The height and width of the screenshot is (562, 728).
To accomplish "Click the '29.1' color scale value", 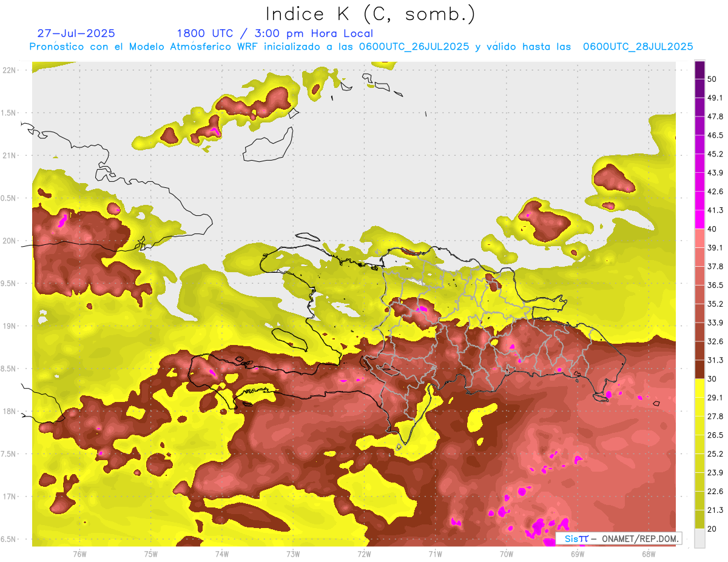I will pyautogui.click(x=715, y=398).
